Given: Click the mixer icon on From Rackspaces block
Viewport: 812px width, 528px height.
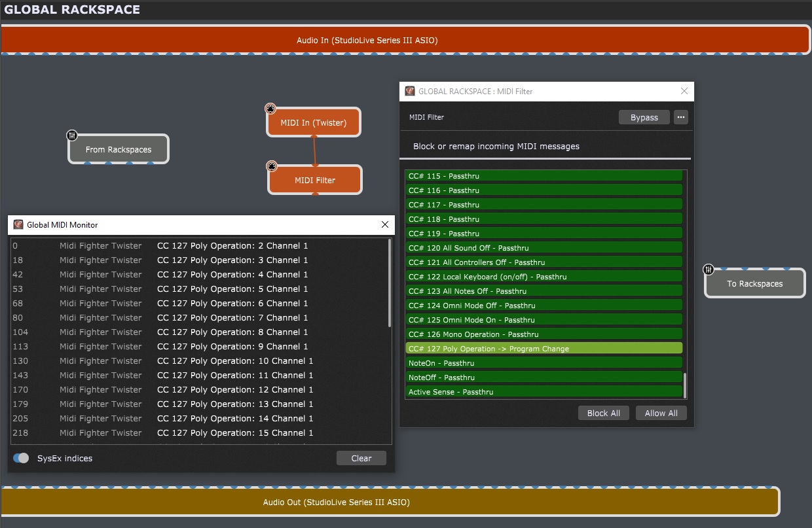Looking at the screenshot, I should click(72, 135).
